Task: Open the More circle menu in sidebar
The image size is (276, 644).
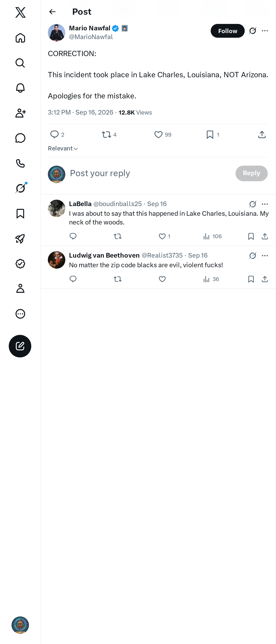Action: point(20,314)
